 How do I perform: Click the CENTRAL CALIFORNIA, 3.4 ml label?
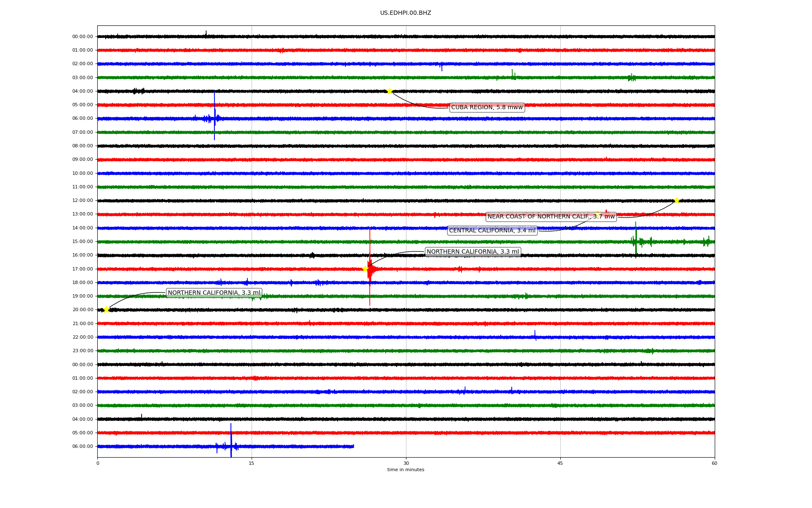[x=492, y=231]
